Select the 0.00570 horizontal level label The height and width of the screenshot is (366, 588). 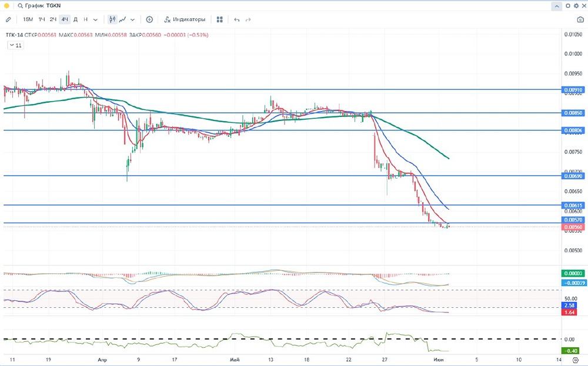coord(573,220)
